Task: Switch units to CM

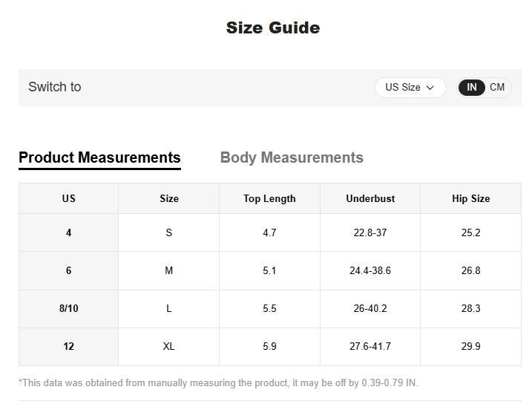Action: tap(497, 88)
